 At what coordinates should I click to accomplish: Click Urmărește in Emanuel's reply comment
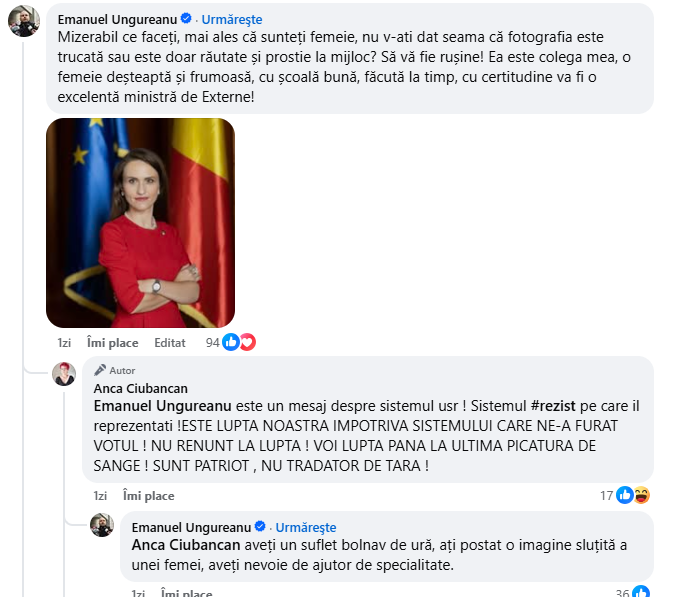[305, 528]
